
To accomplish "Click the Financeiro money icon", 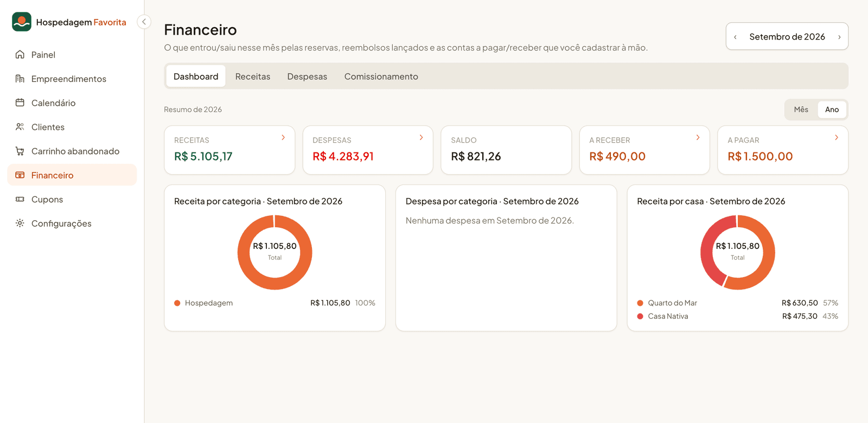I will [x=20, y=175].
